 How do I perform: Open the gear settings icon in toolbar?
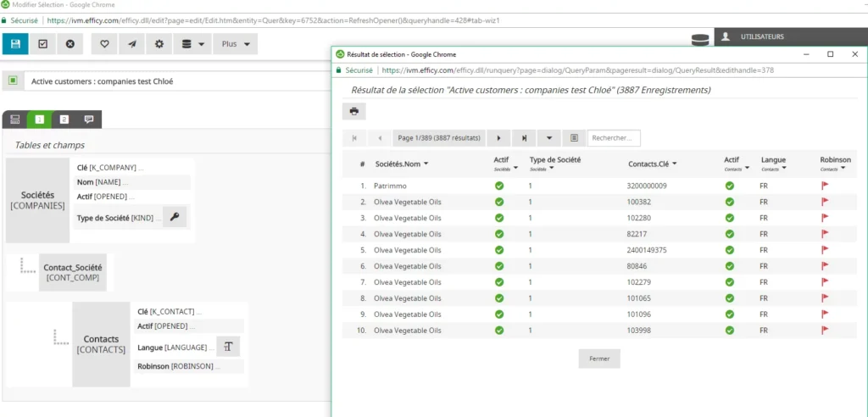tap(159, 44)
